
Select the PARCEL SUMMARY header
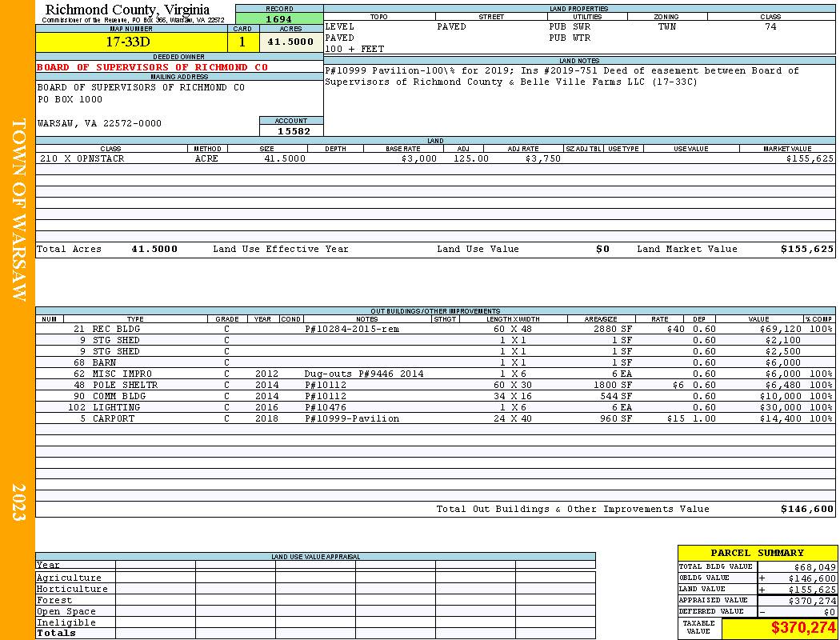[757, 553]
